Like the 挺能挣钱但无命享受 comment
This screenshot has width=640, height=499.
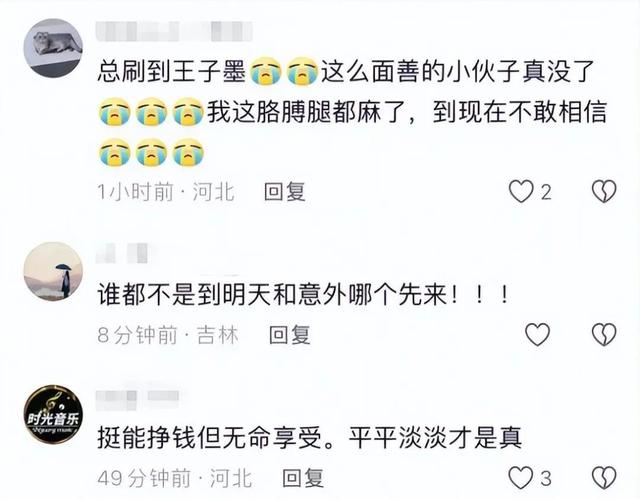(x=521, y=477)
